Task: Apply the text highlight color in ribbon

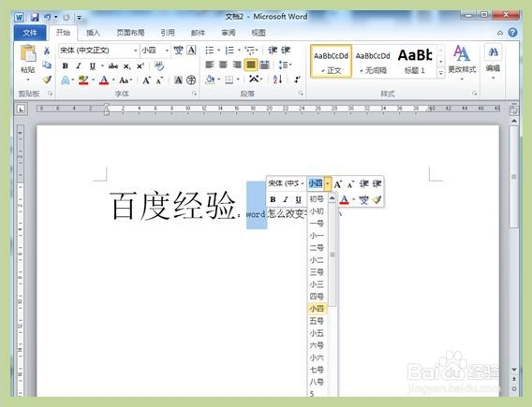Action: pos(83,80)
